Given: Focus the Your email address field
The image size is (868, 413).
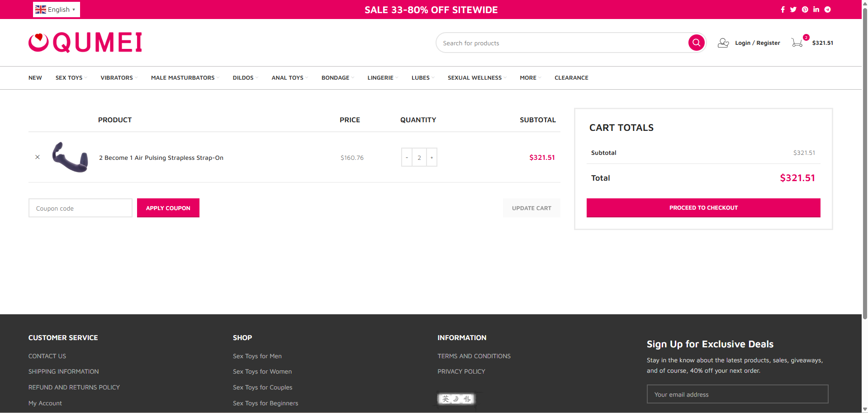Looking at the screenshot, I should pos(737,394).
